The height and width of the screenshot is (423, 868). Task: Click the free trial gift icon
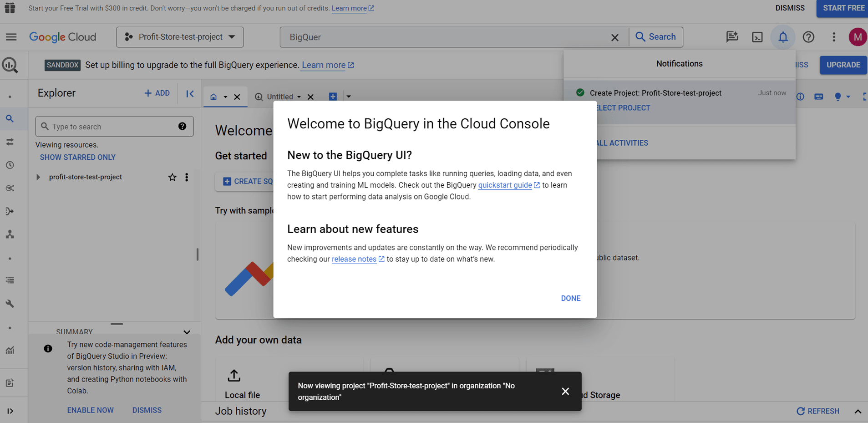click(x=10, y=8)
